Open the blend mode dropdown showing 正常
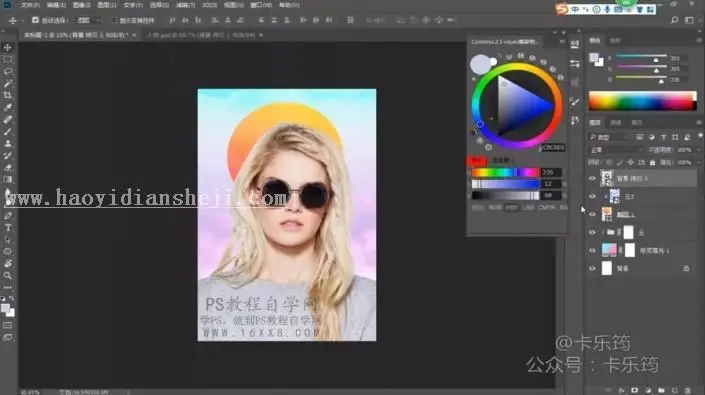Image resolution: width=705 pixels, height=395 pixels. [x=616, y=150]
